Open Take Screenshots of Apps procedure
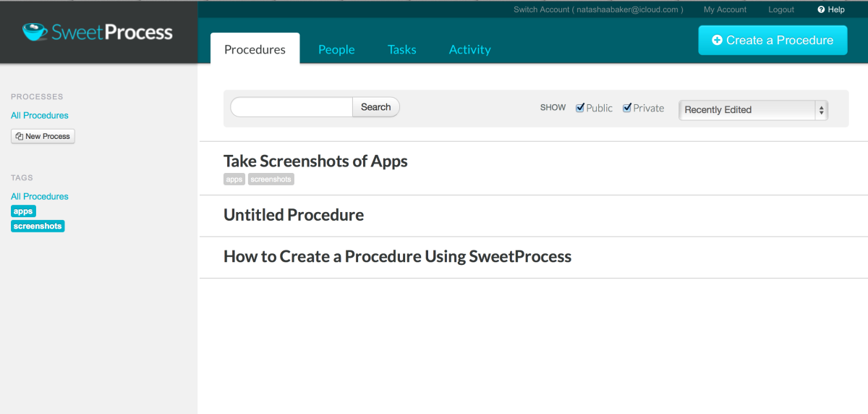This screenshot has width=868, height=414. click(315, 161)
